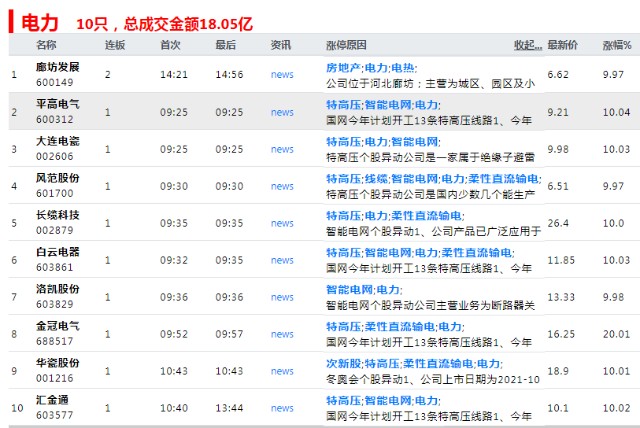
Task: Click the 20.01 gain value
Action: [616, 334]
